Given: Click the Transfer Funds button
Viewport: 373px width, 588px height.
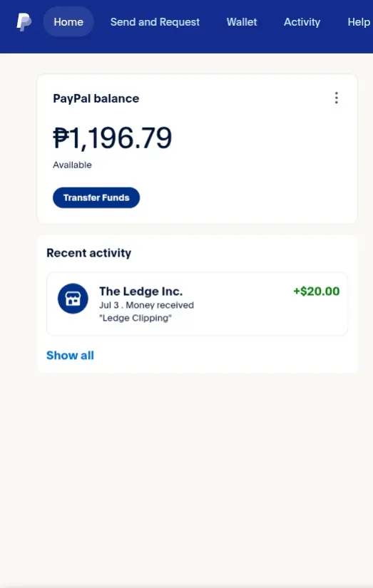Looking at the screenshot, I should pos(96,197).
